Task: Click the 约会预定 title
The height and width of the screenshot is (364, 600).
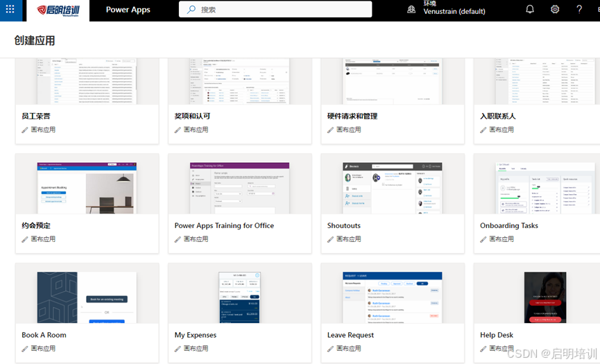Action: click(36, 225)
